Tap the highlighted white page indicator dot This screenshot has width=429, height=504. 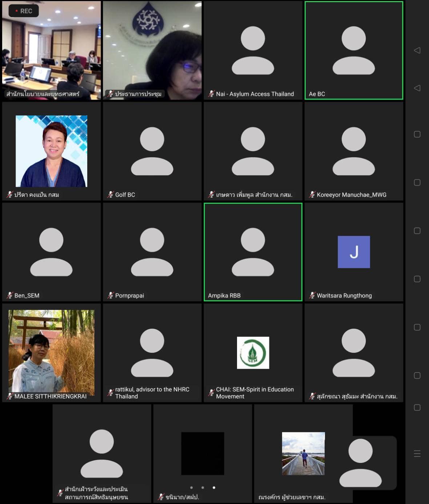(214, 488)
